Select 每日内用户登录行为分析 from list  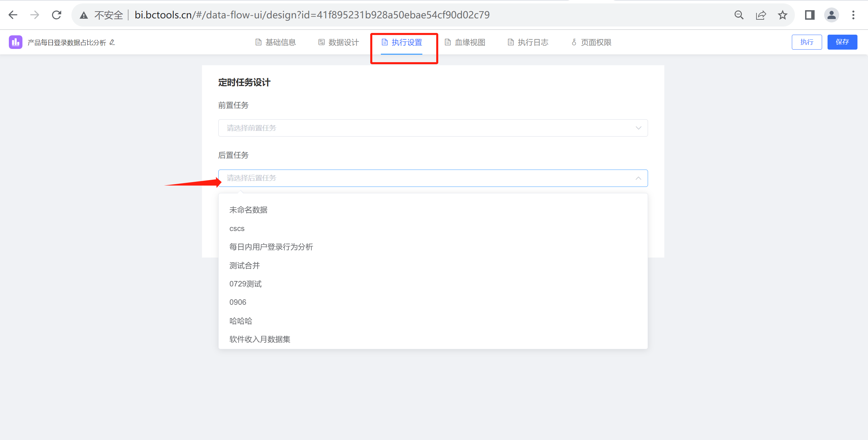[271, 247]
